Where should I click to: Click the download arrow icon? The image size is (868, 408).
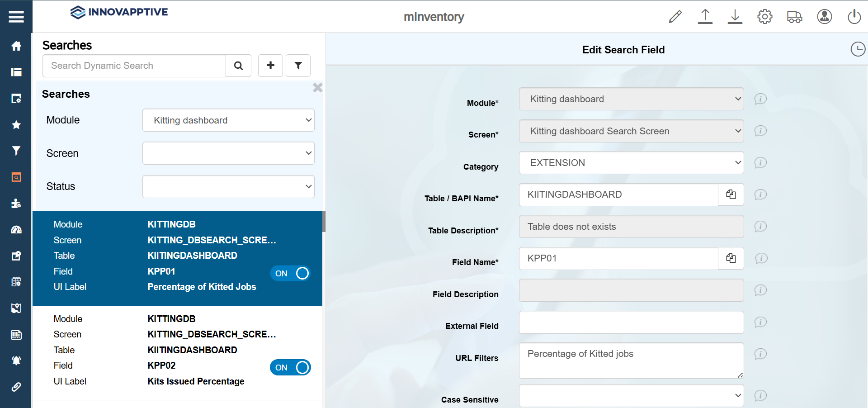click(x=735, y=17)
